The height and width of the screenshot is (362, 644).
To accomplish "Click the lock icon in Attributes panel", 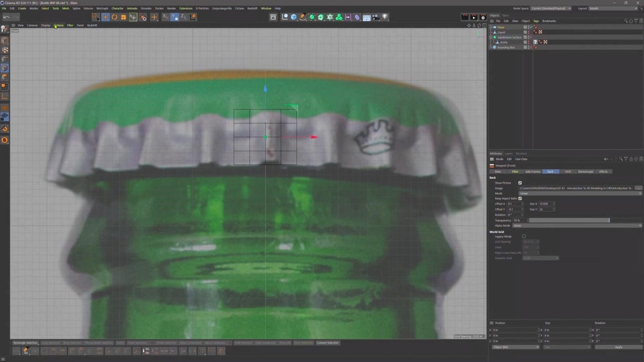I will [x=631, y=159].
